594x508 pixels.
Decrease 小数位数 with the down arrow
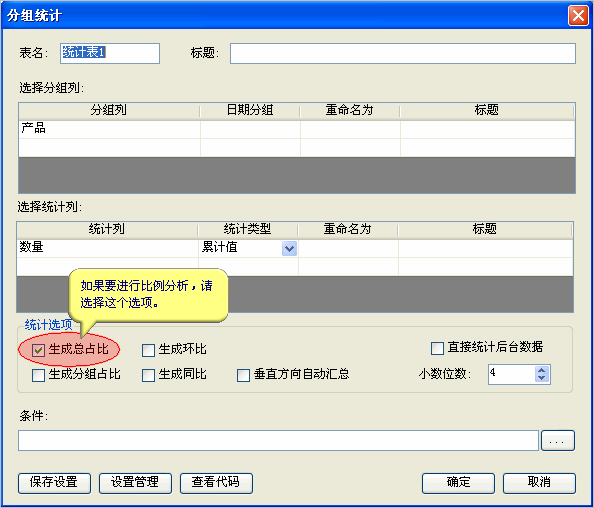coord(542,378)
